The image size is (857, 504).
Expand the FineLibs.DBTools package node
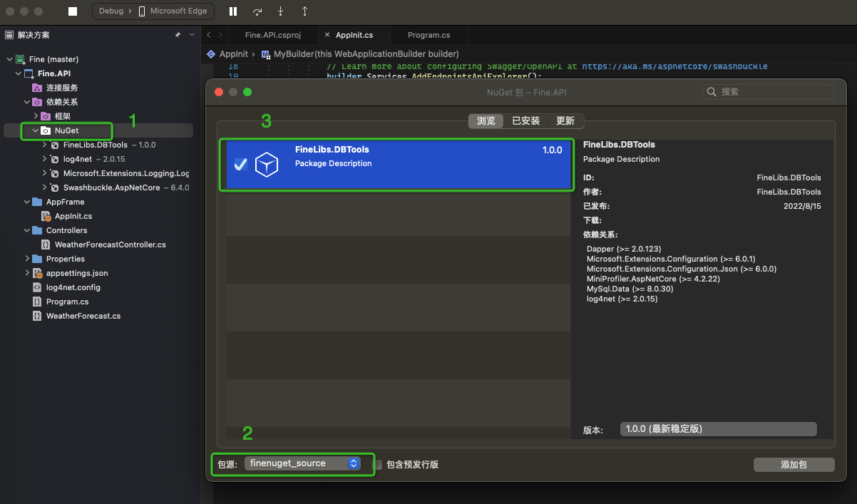(x=44, y=145)
